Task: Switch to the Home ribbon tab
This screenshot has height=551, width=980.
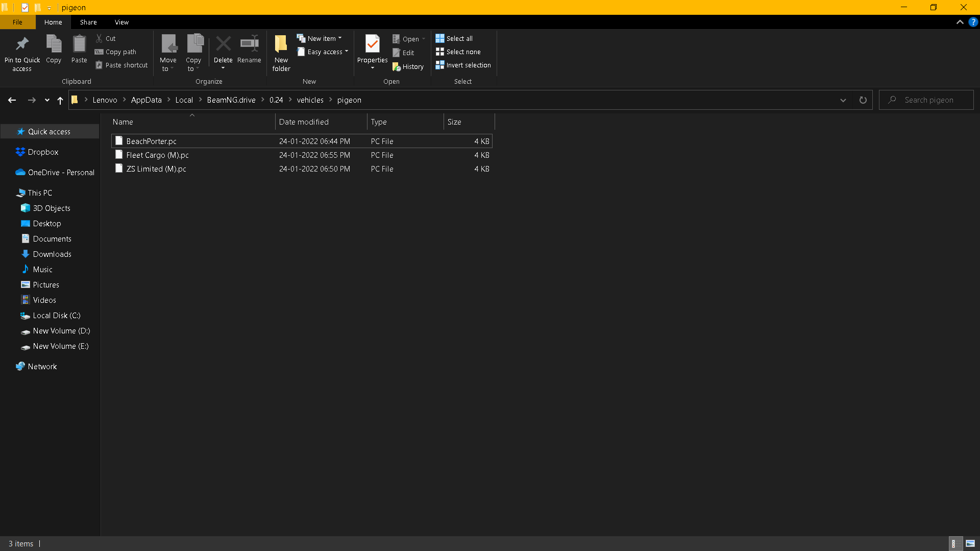Action: point(53,22)
